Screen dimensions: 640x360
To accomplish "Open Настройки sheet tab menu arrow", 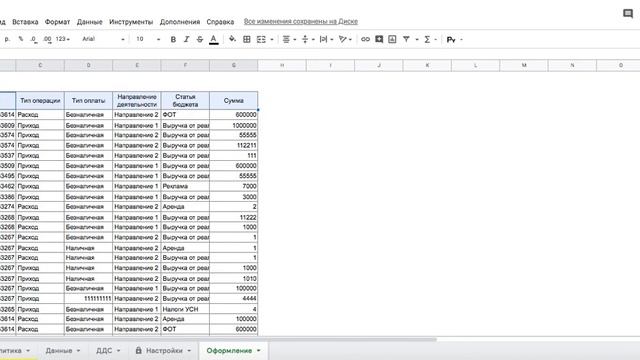I will 189,351.
